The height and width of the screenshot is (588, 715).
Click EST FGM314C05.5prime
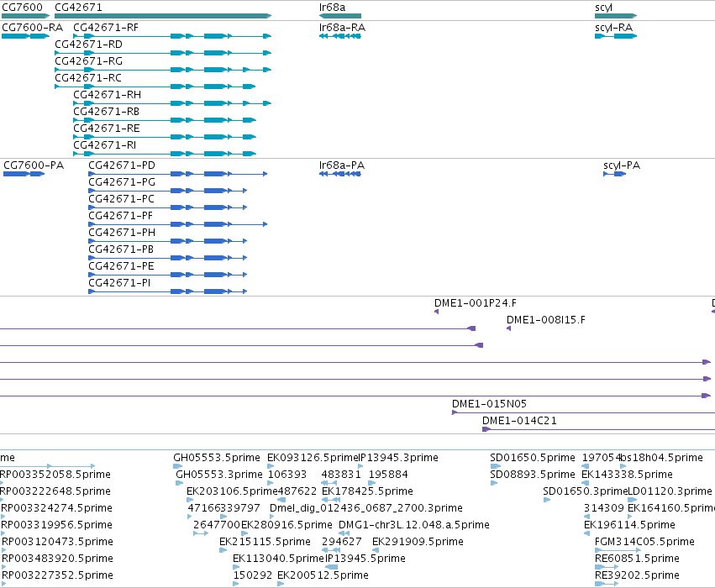(644, 542)
